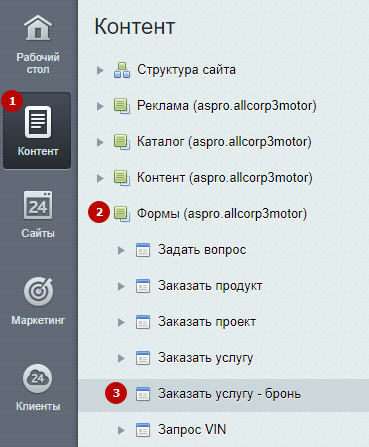Expand the Заказать проект node arrow

(x=121, y=322)
